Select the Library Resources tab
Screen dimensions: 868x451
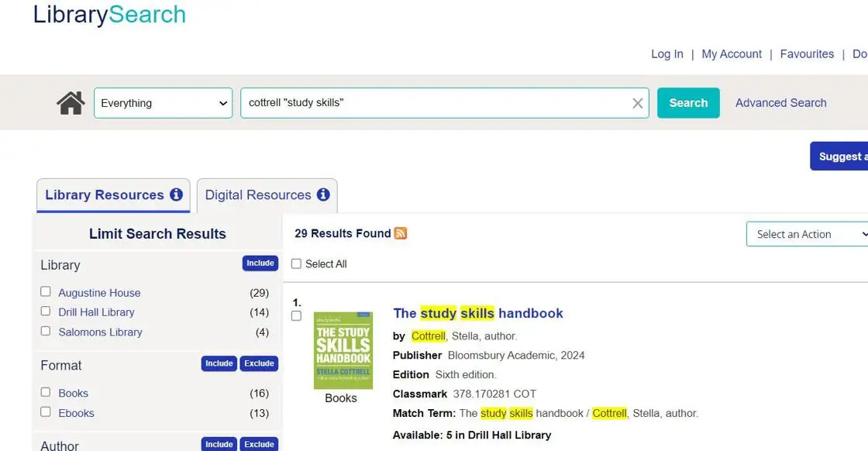click(x=104, y=195)
